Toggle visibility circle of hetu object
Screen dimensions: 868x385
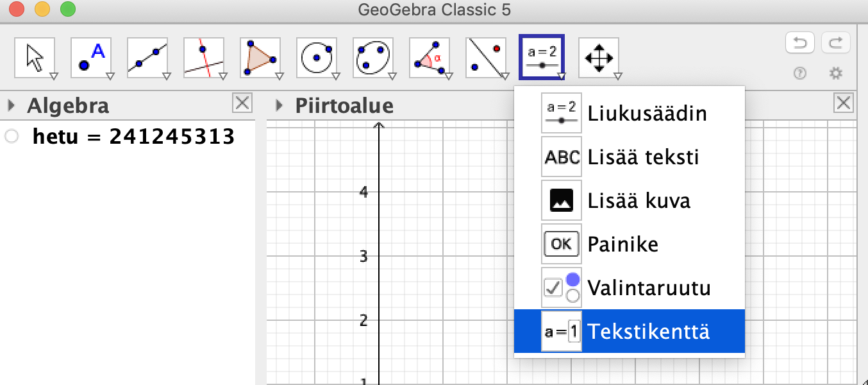[10, 136]
